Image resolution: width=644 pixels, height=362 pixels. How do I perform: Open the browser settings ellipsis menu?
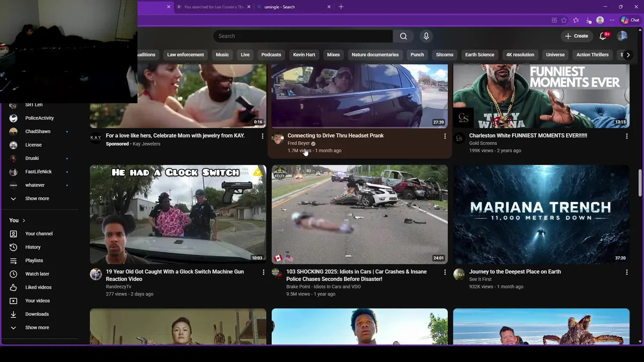pyautogui.click(x=612, y=20)
